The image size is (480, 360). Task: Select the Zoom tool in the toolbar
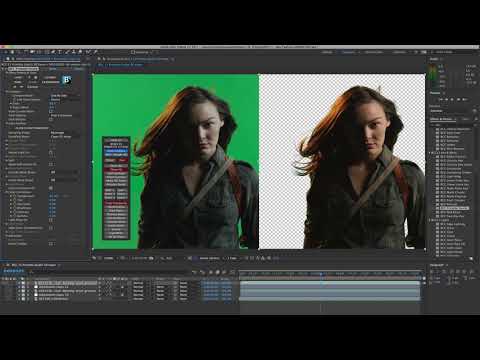coord(19,52)
